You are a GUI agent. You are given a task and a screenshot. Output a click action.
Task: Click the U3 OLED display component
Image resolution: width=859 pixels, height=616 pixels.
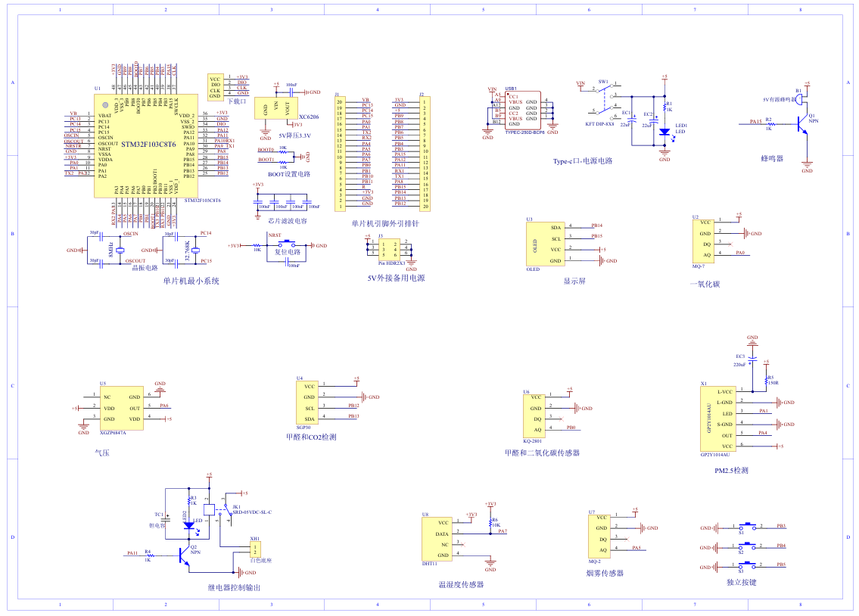pos(545,244)
